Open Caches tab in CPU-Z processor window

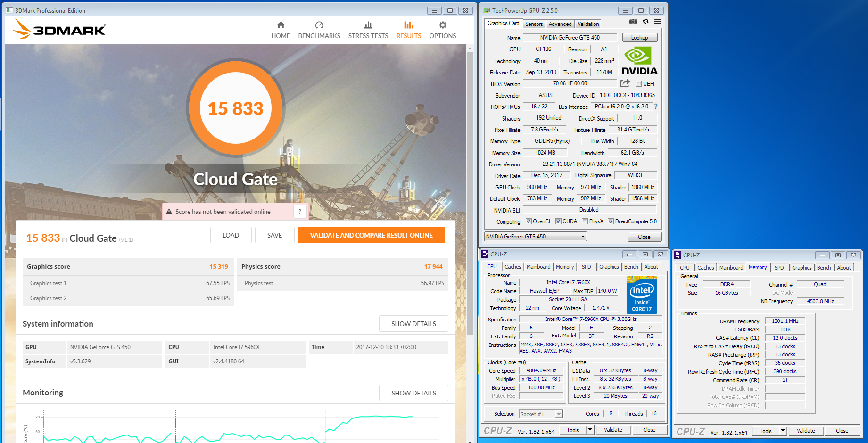[513, 267]
